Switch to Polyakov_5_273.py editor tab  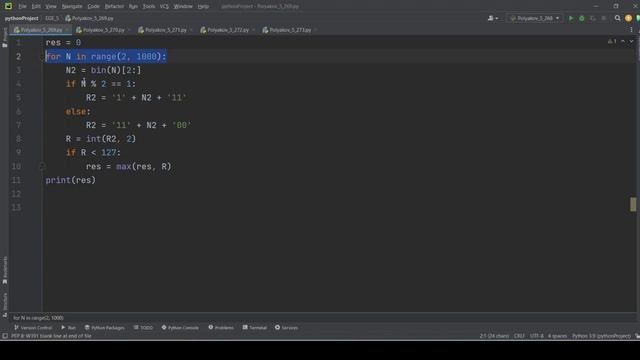pyautogui.click(x=290, y=30)
